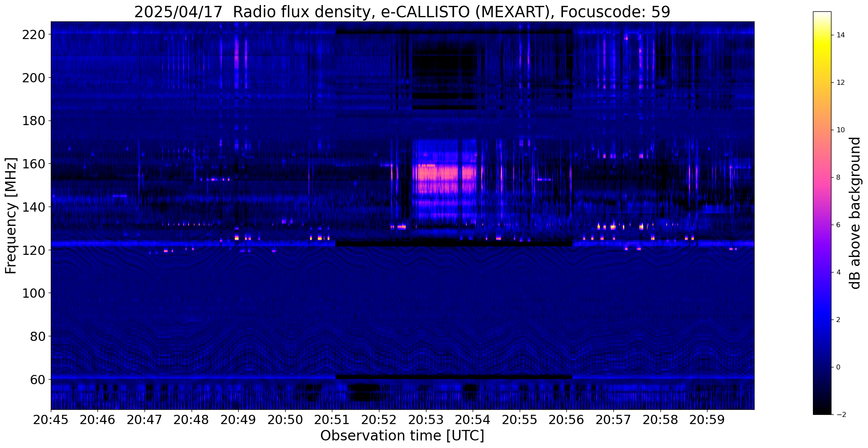Click the colorbar tick label 0
Image resolution: width=868 pixels, height=448 pixels.
coord(839,367)
